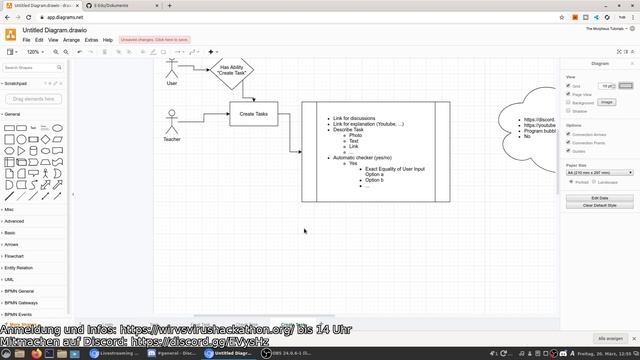
Task: Expand the UML shapes section
Action: click(9, 280)
